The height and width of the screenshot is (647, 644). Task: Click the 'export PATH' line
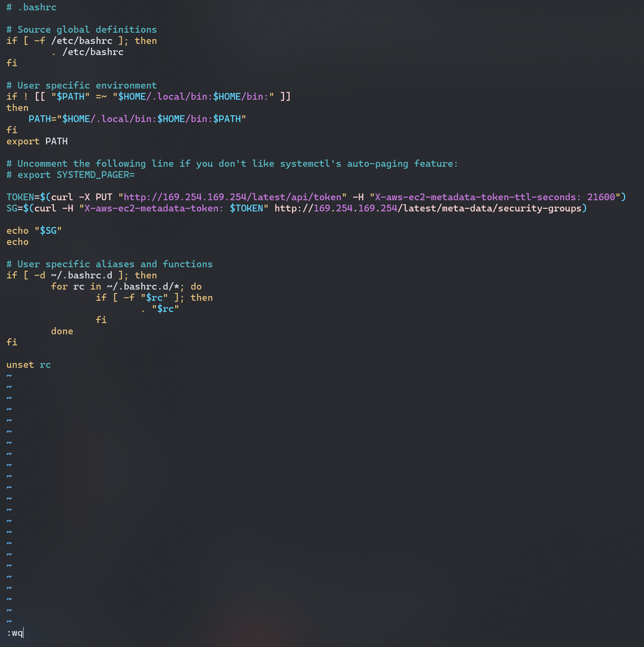[37, 141]
